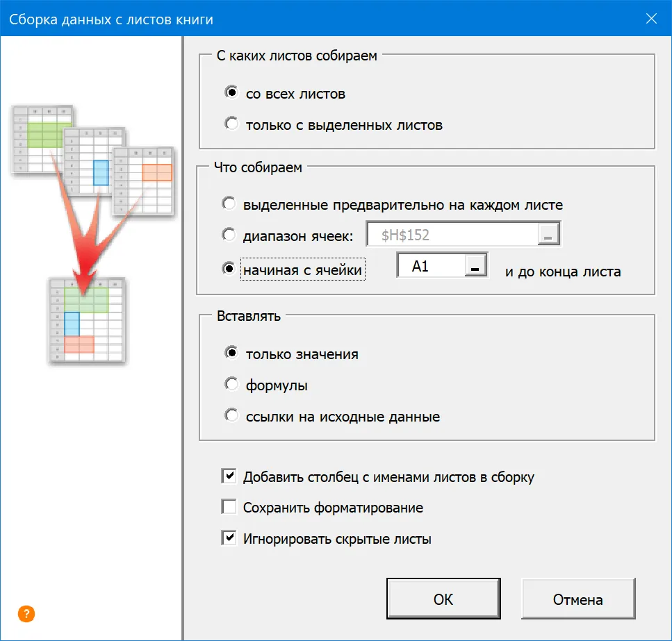Click the 'Вставлять' group title

249,316
